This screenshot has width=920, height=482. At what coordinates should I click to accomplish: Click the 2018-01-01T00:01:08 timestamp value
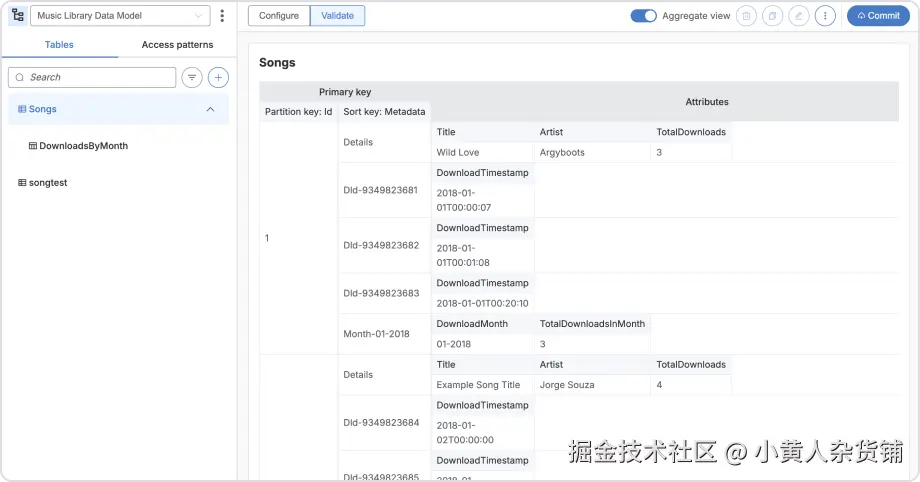464,255
